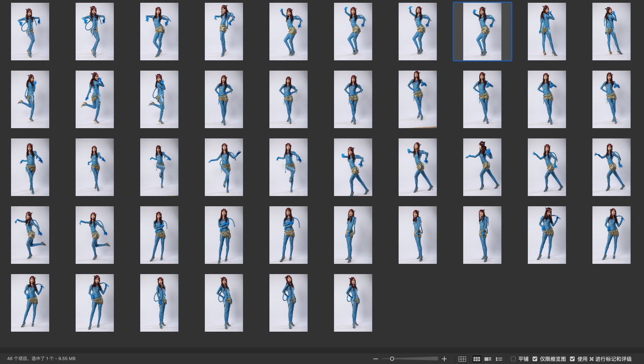
Task: Select the first thumbnail in the second row
Action: pyautogui.click(x=30, y=99)
